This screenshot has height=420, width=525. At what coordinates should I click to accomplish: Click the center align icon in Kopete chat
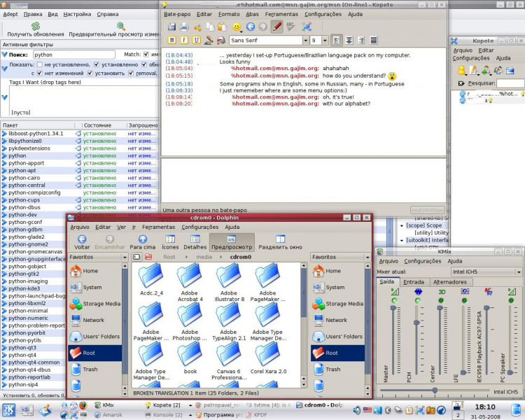[349, 40]
